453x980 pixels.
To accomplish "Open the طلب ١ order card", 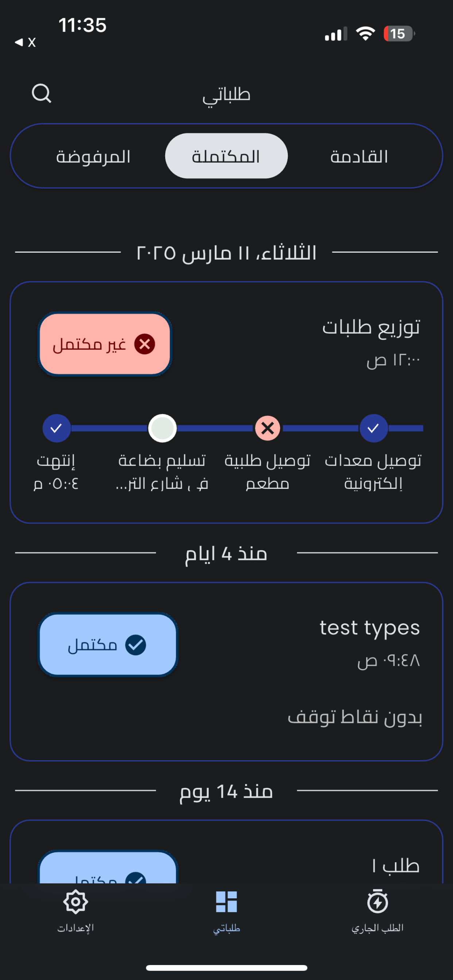I will coord(226,852).
